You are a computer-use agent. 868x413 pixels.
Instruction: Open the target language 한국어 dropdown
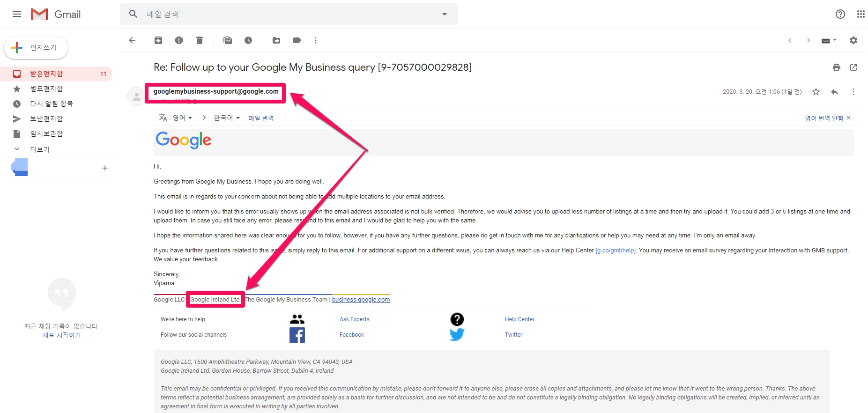point(227,118)
